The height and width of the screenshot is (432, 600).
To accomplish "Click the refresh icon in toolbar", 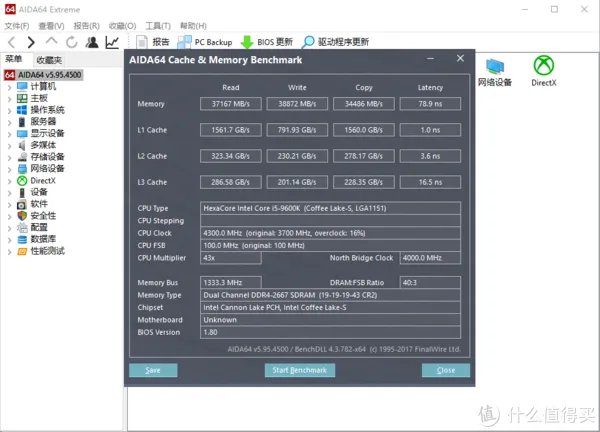I will 72,42.
